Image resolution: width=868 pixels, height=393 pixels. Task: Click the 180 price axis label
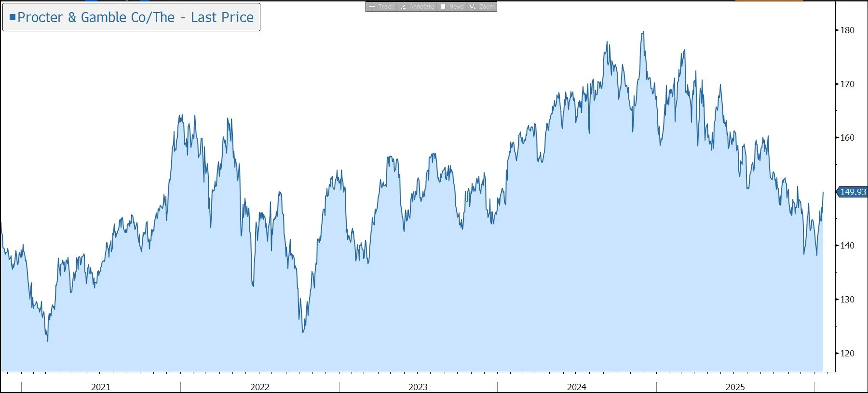[x=847, y=30]
